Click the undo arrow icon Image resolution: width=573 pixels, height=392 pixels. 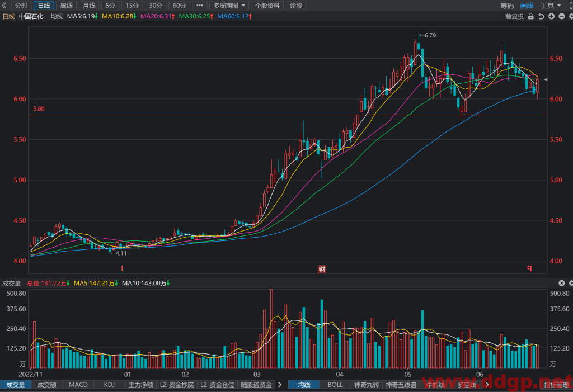coord(541,16)
